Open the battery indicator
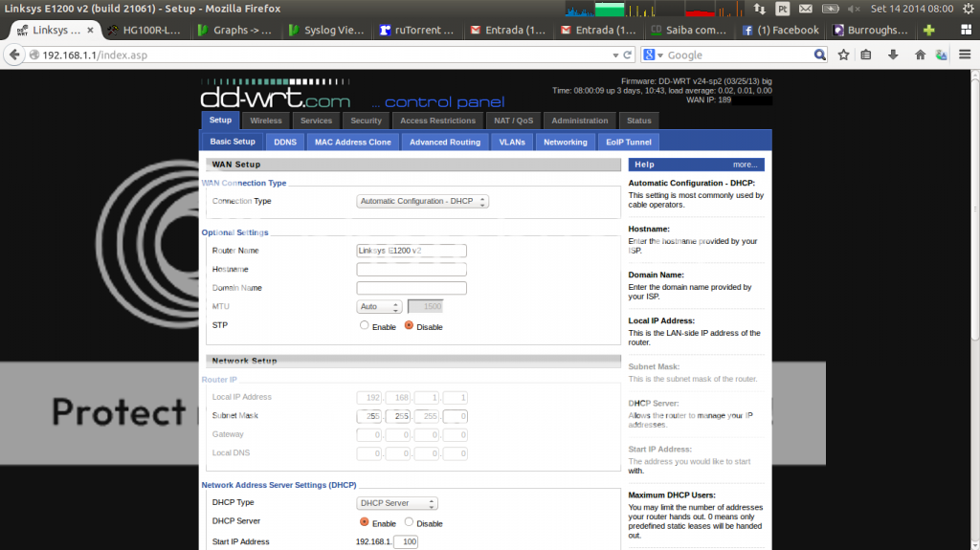This screenshot has width=980, height=550. click(830, 9)
